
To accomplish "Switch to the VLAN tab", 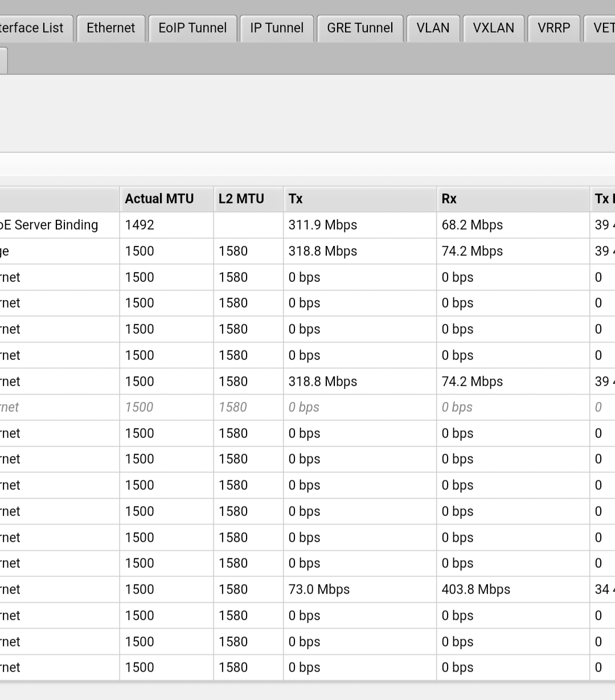I will coord(433,27).
